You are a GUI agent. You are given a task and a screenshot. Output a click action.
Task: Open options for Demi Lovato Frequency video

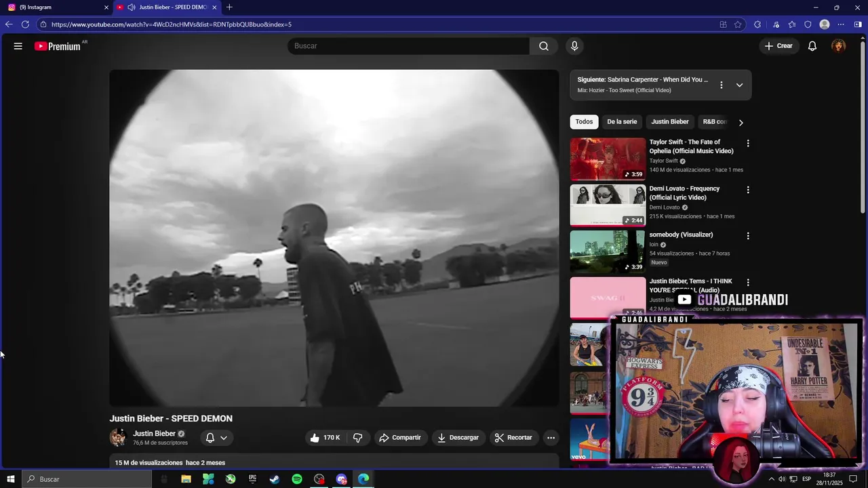(x=748, y=190)
